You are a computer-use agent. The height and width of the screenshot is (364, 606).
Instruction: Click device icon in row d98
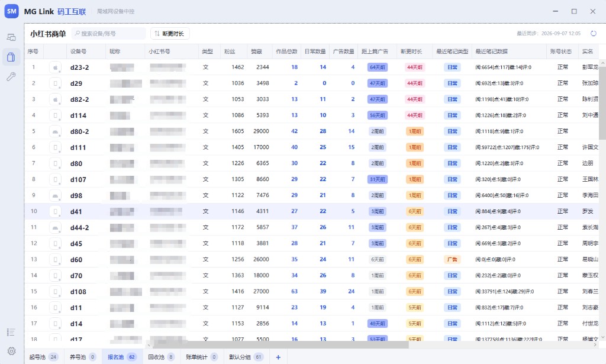click(x=55, y=195)
